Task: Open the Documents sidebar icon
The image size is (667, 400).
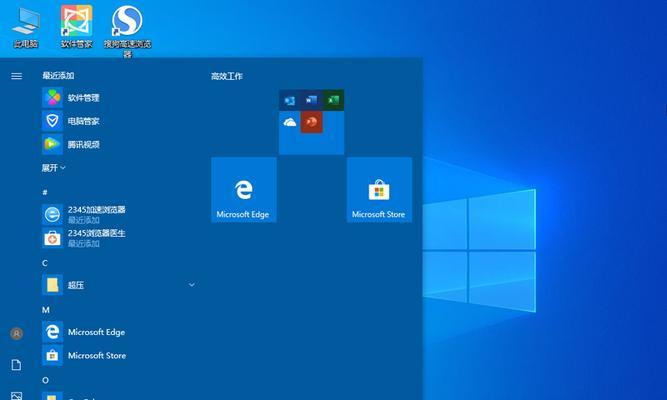Action: (16, 365)
